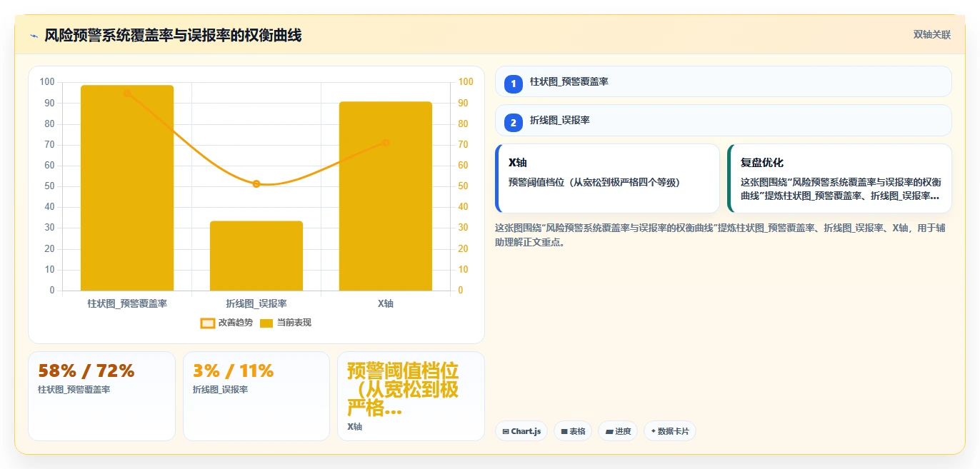Click the 柱状图_预警覆盖率 bar in chart
The image size is (980, 469).
[127, 188]
